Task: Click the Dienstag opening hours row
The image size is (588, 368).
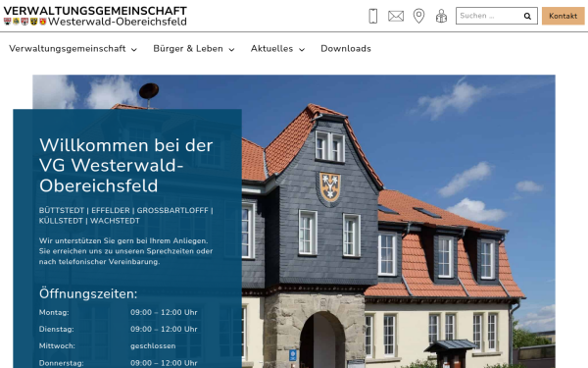Action: click(119, 330)
